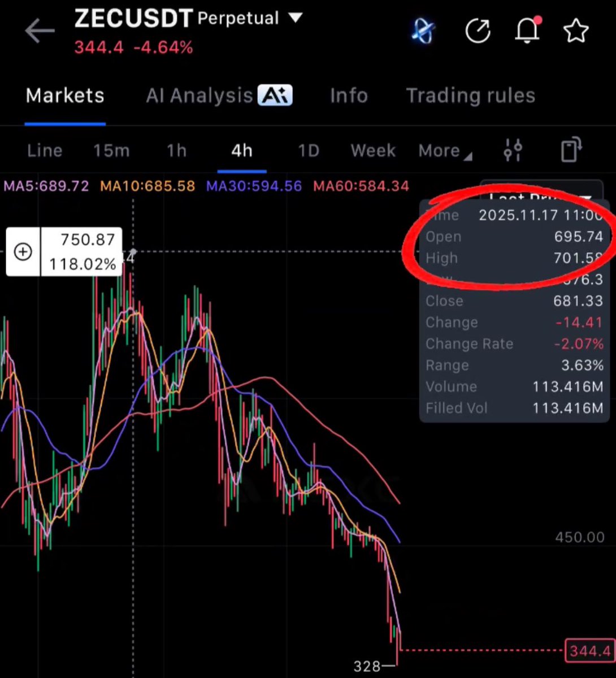616x678 pixels.
Task: Open chart indicator settings sliders icon
Action: [513, 150]
